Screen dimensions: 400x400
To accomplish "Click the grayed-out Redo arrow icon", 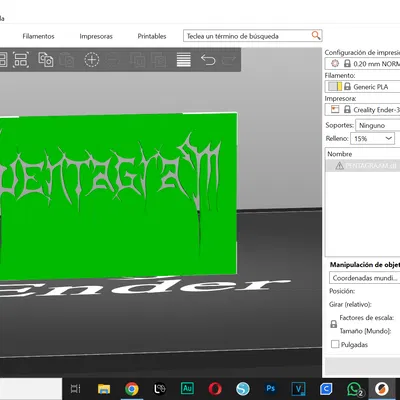I will pos(229,60).
